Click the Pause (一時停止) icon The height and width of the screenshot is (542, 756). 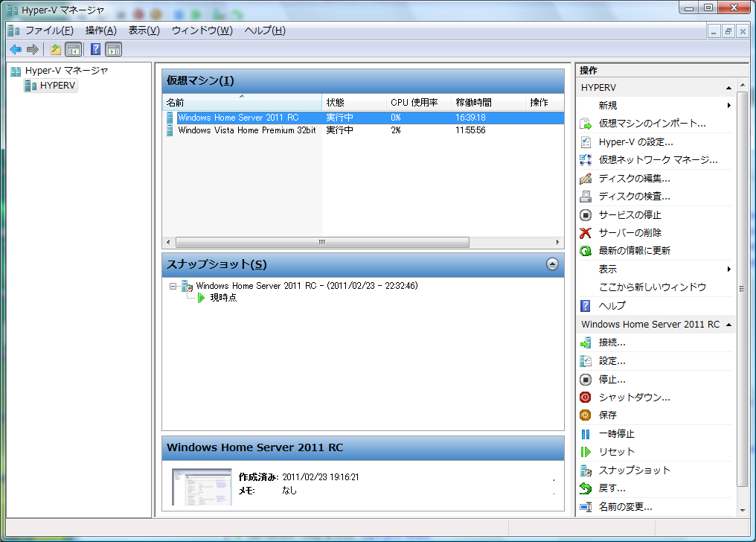[x=586, y=434]
